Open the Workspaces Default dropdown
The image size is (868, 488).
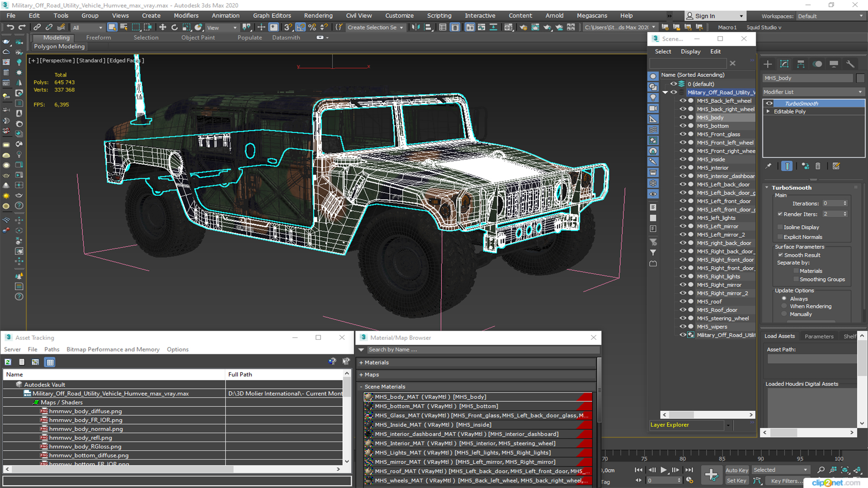tap(830, 16)
